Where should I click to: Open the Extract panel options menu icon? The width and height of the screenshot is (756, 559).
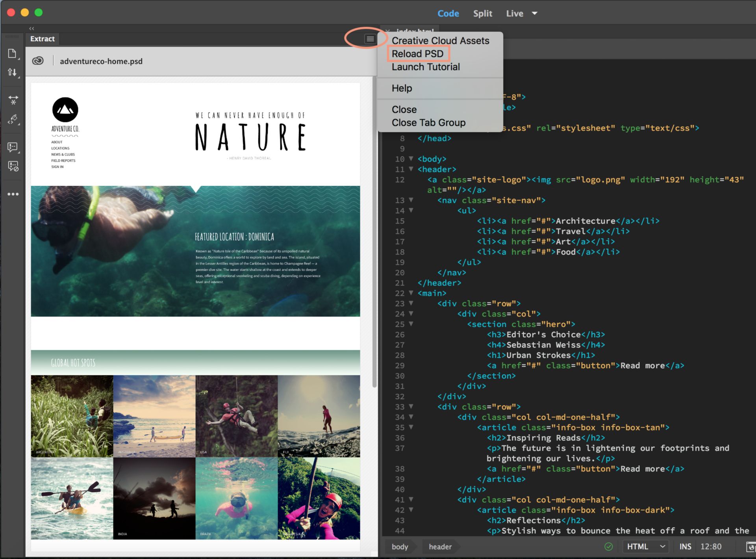[x=370, y=39]
